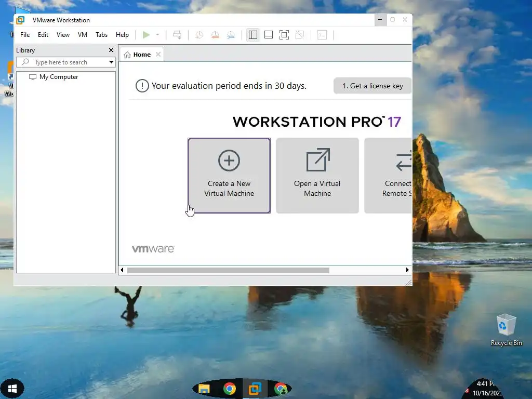The image size is (532, 399).
Task: Open the Windows Start menu
Action: click(12, 389)
